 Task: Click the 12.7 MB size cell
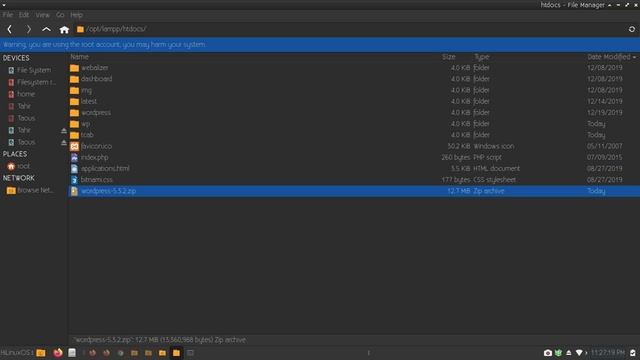pyautogui.click(x=459, y=191)
